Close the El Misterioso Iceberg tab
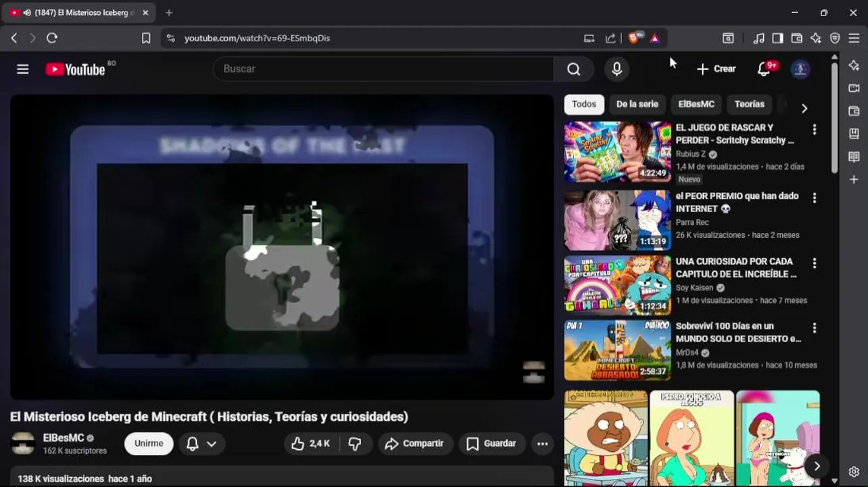This screenshot has width=868, height=487. [145, 13]
